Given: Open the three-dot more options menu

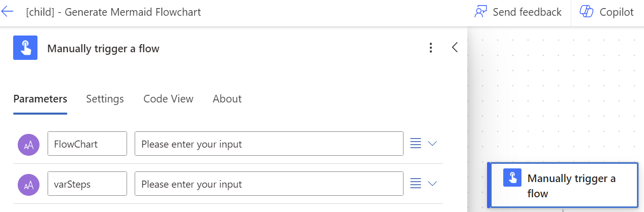Looking at the screenshot, I should (431, 48).
